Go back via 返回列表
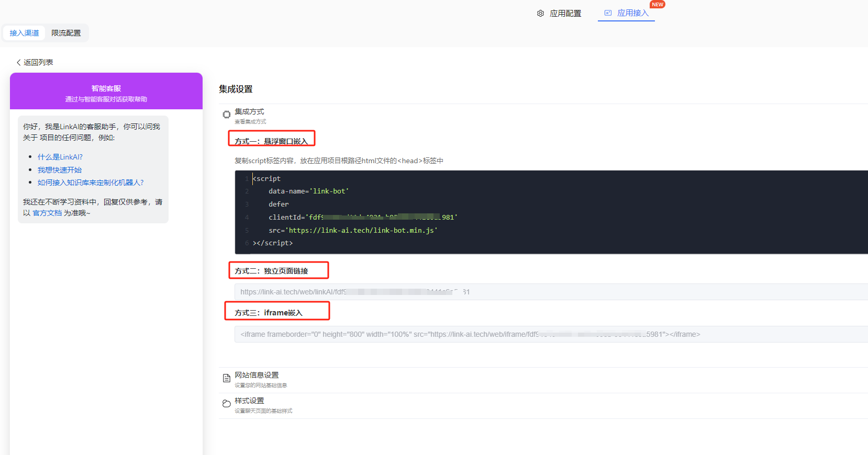 point(35,62)
